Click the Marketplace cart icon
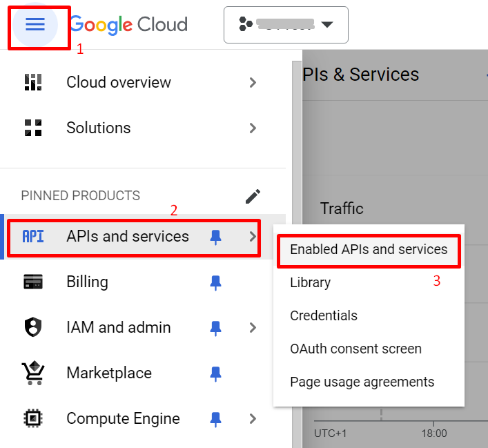 coord(33,373)
